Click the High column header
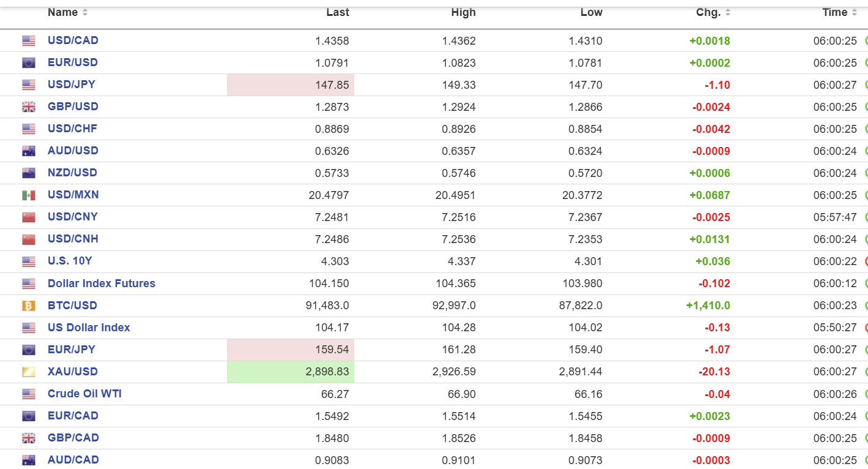Screen dimensions: 868x469 coord(462,13)
